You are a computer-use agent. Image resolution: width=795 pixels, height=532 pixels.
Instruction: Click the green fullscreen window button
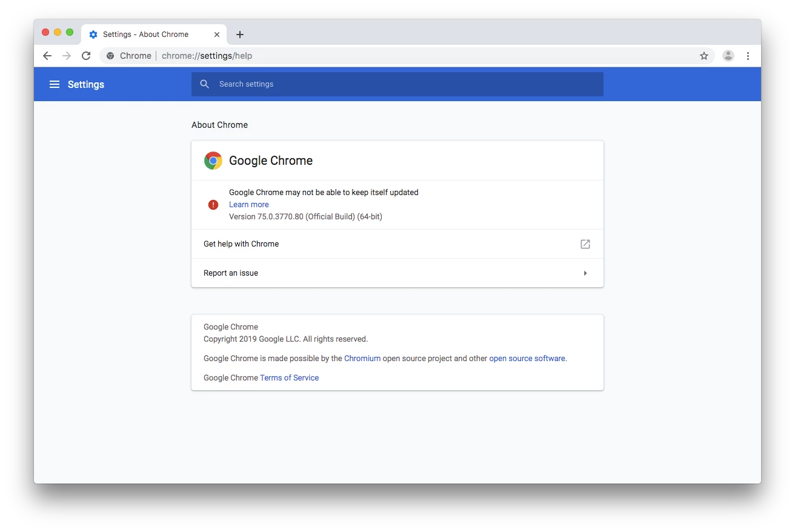pyautogui.click(x=70, y=32)
